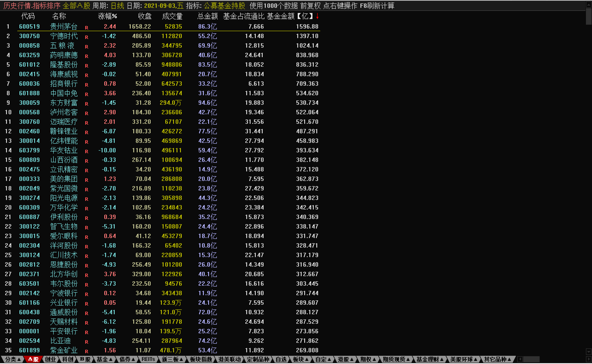592x364 pixels.
Task: Expand the 美股环球 tab menu
Action: tap(463, 359)
